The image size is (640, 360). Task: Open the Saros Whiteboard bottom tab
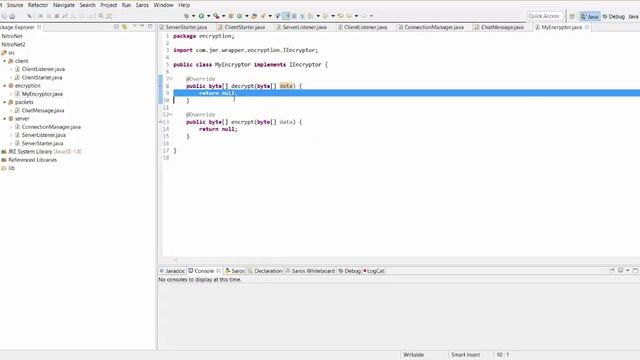[310, 271]
